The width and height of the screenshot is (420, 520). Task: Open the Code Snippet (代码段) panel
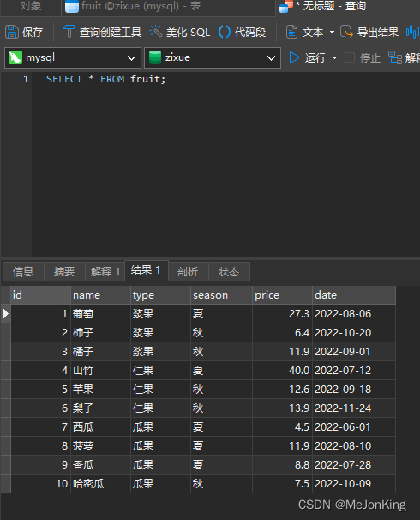tap(242, 32)
